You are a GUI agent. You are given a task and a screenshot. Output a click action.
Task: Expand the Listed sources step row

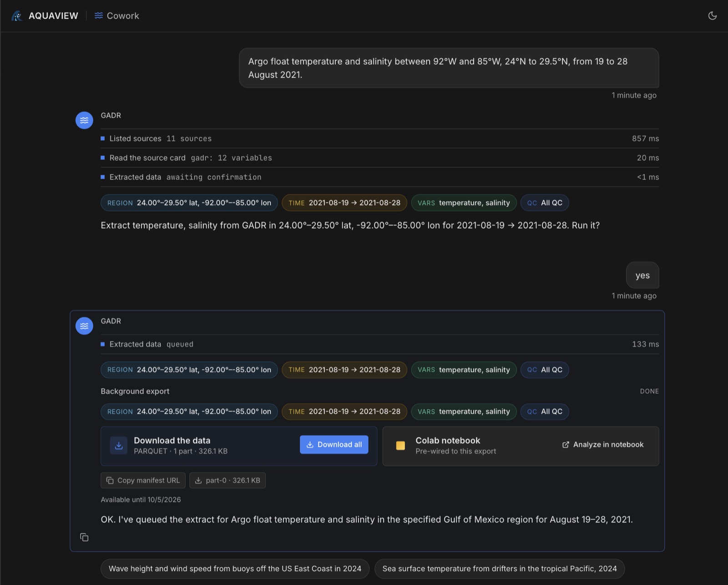379,138
